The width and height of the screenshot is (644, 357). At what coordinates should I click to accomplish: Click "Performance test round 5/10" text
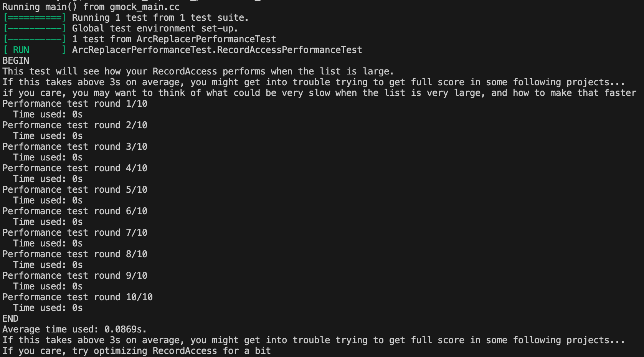75,190
